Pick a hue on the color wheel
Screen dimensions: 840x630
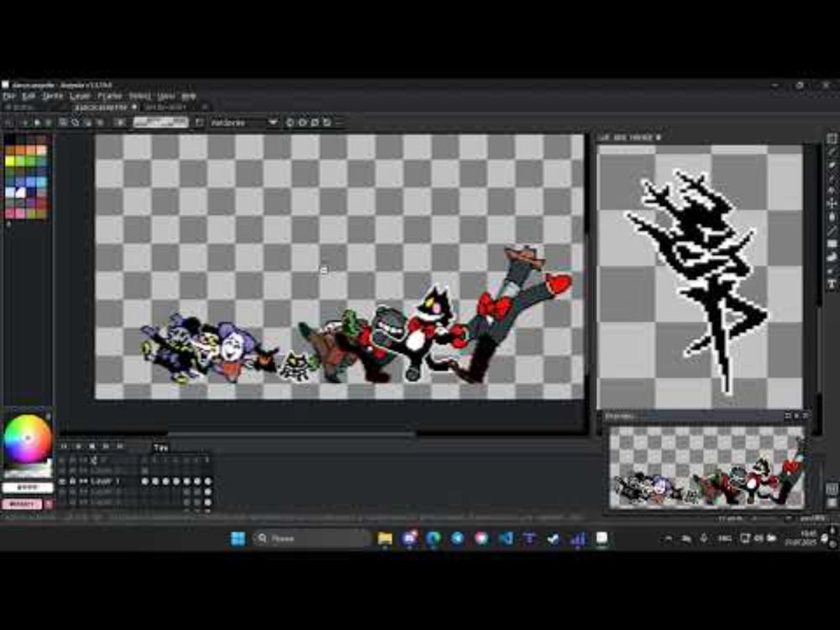click(27, 438)
